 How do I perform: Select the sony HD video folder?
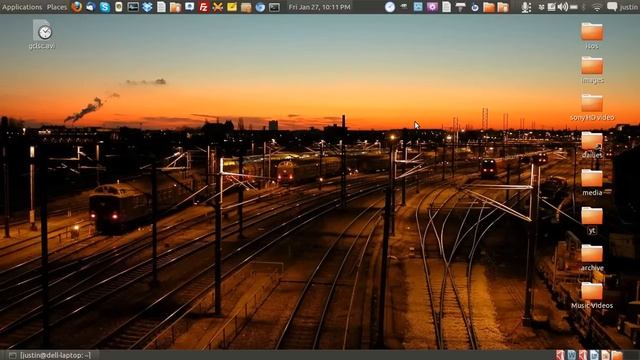click(x=592, y=107)
